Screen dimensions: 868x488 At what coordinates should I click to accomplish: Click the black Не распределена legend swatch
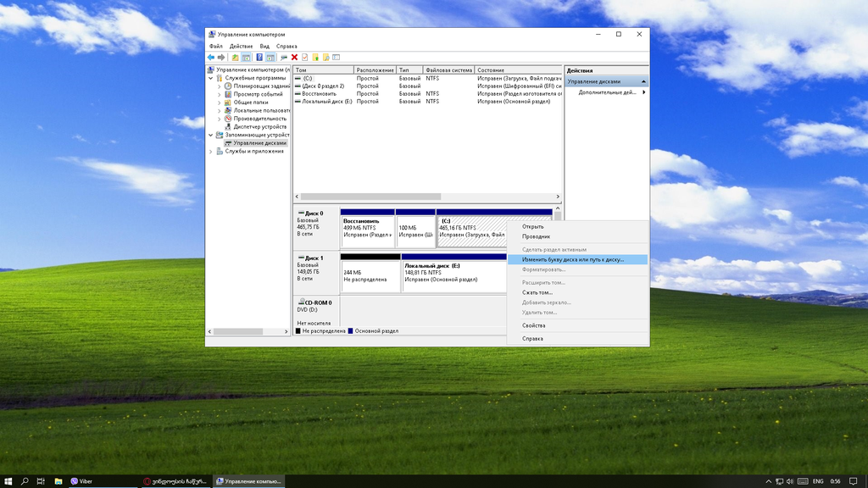point(298,331)
